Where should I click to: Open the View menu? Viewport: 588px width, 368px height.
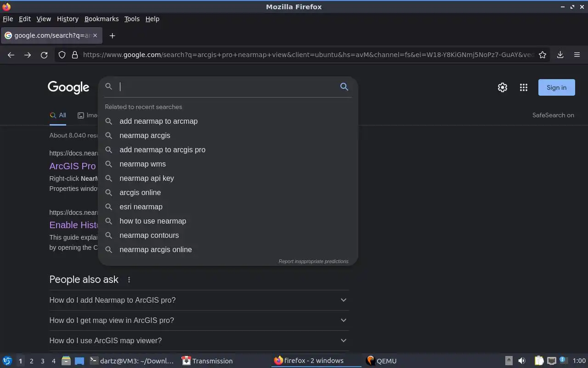click(x=44, y=19)
